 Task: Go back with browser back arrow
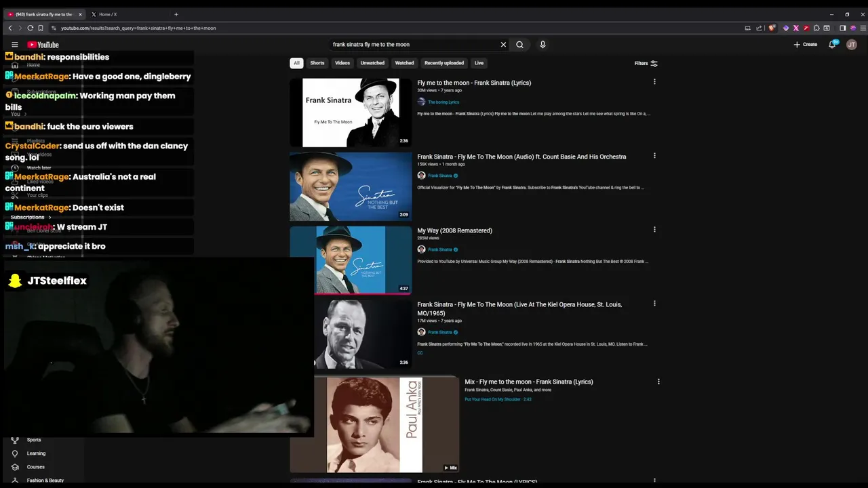(9, 28)
